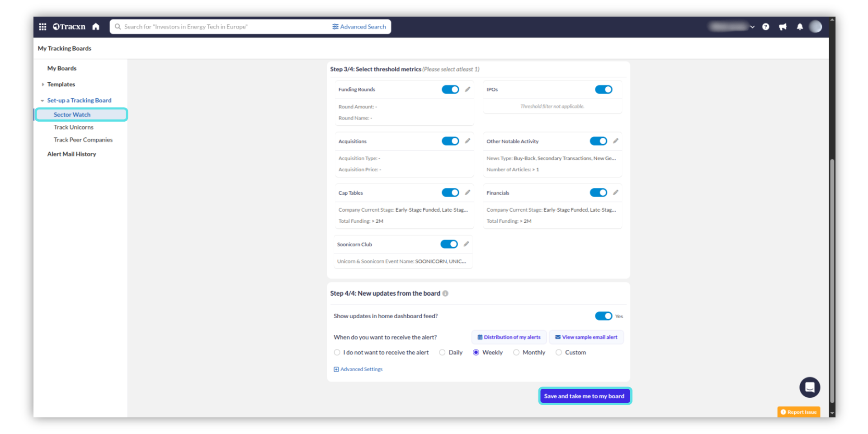Disable the IPOs metric toggle
Image resolution: width=868 pixels, height=434 pixels.
[x=603, y=90]
